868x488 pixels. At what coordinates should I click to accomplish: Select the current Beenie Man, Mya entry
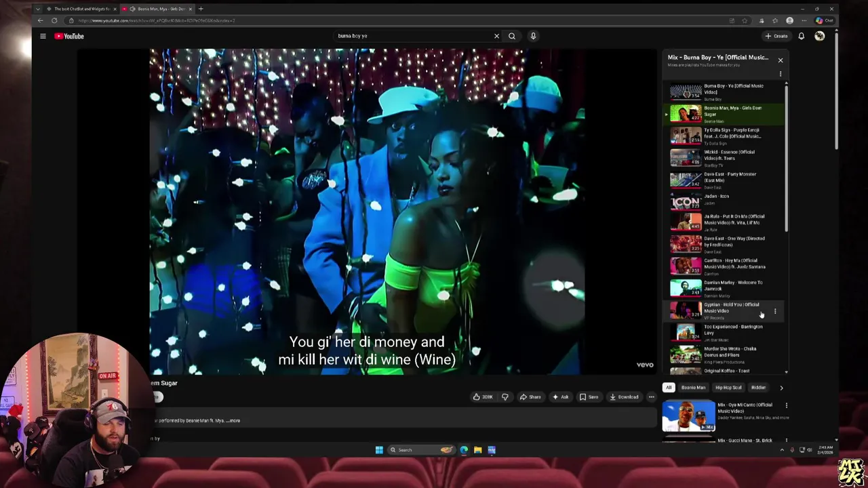[724, 114]
